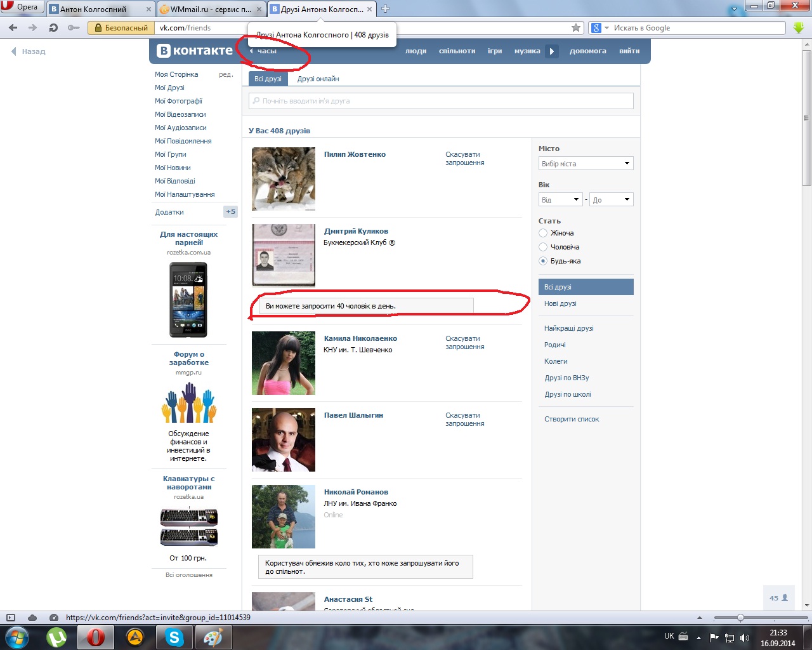Open ігри in the VK header menu
Screen dimensions: 812x650
(495, 51)
